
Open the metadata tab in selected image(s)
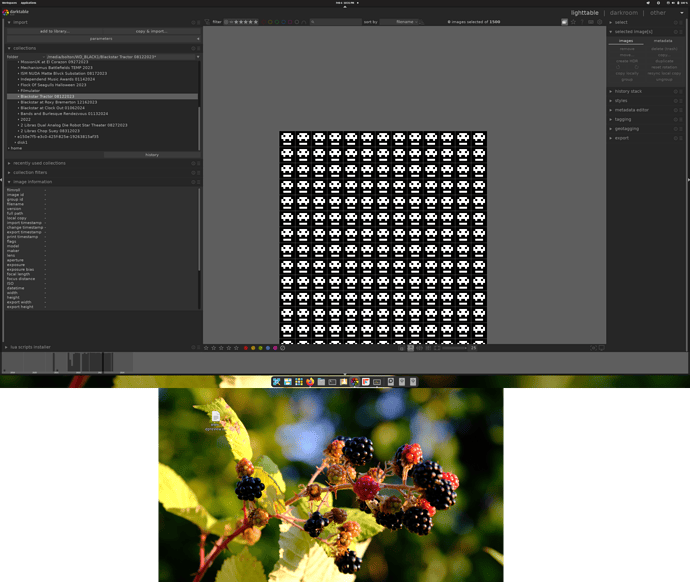[x=663, y=40]
